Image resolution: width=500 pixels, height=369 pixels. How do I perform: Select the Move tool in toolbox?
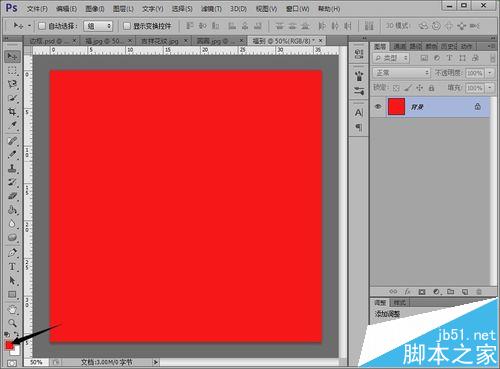(12, 56)
